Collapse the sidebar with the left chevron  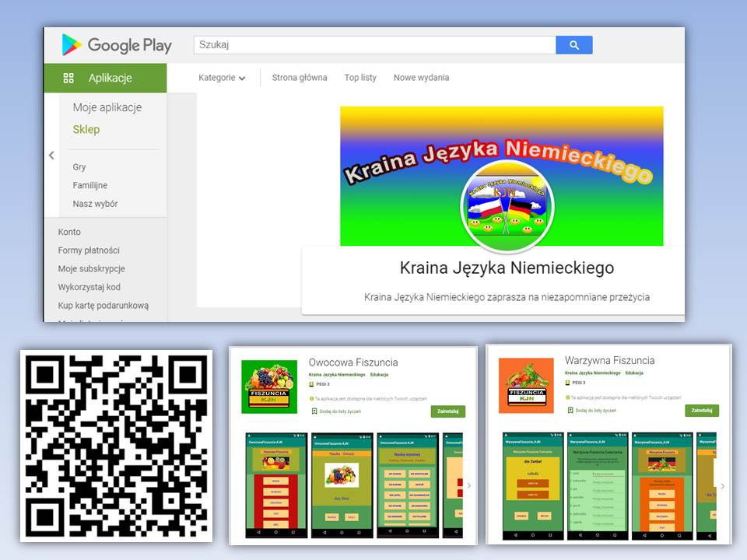coord(51,156)
